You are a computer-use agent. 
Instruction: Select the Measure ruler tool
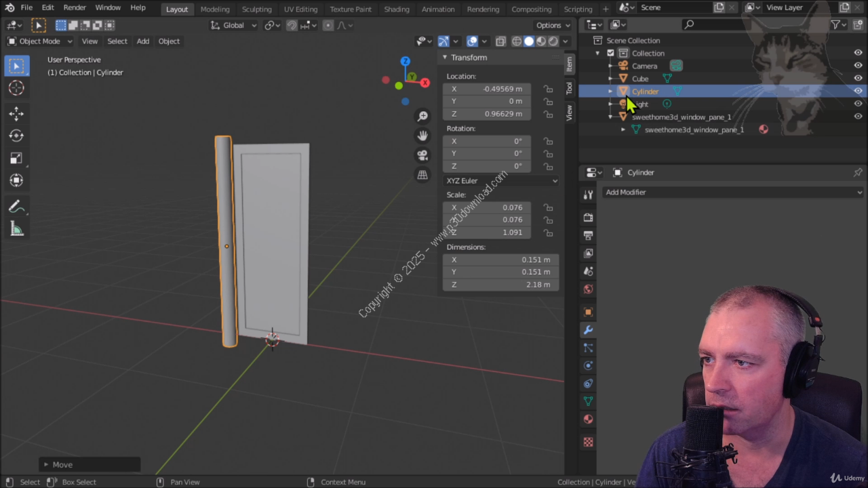(16, 229)
